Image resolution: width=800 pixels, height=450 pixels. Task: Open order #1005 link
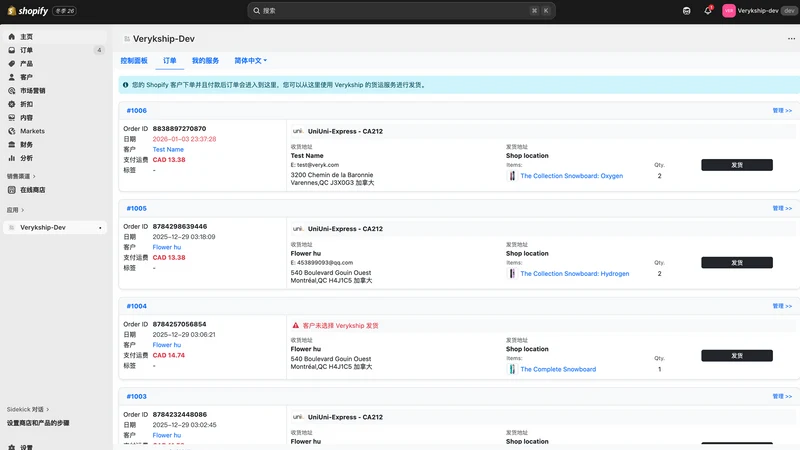click(x=136, y=208)
